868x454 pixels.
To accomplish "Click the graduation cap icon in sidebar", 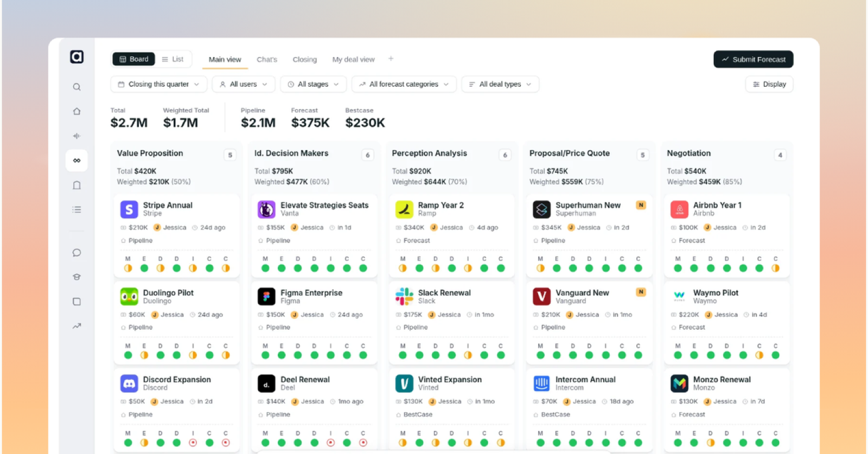I will tap(76, 277).
